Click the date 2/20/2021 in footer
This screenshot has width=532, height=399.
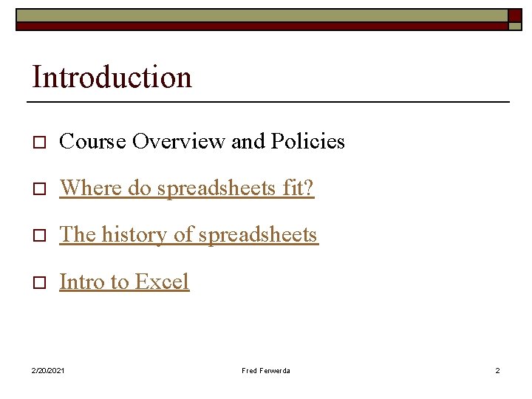48,370
